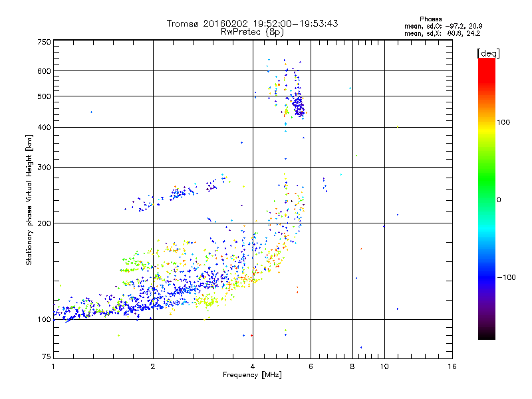The width and height of the screenshot is (532, 399).
Task: Click the x-axis label '4'
Action: (x=253, y=366)
